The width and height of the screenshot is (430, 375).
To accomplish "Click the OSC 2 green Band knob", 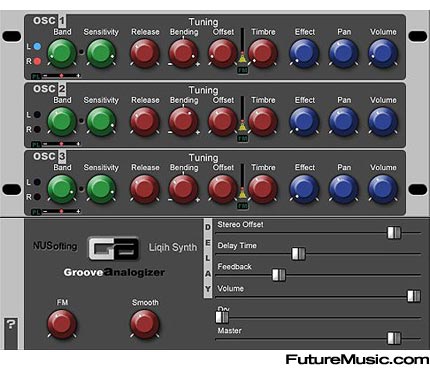I will pos(62,122).
